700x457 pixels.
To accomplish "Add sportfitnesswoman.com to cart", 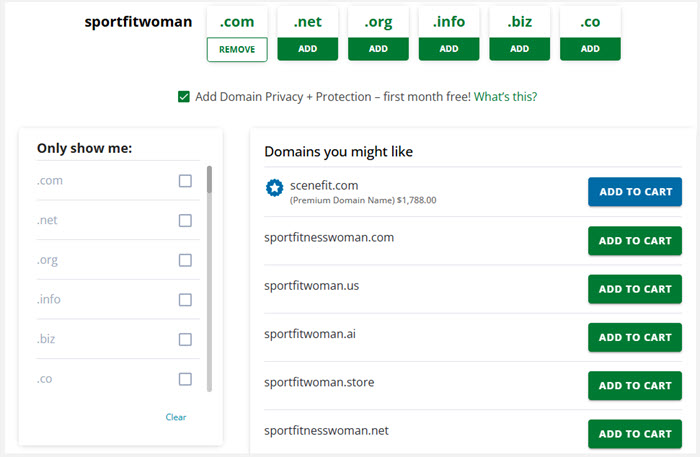I will [x=634, y=241].
